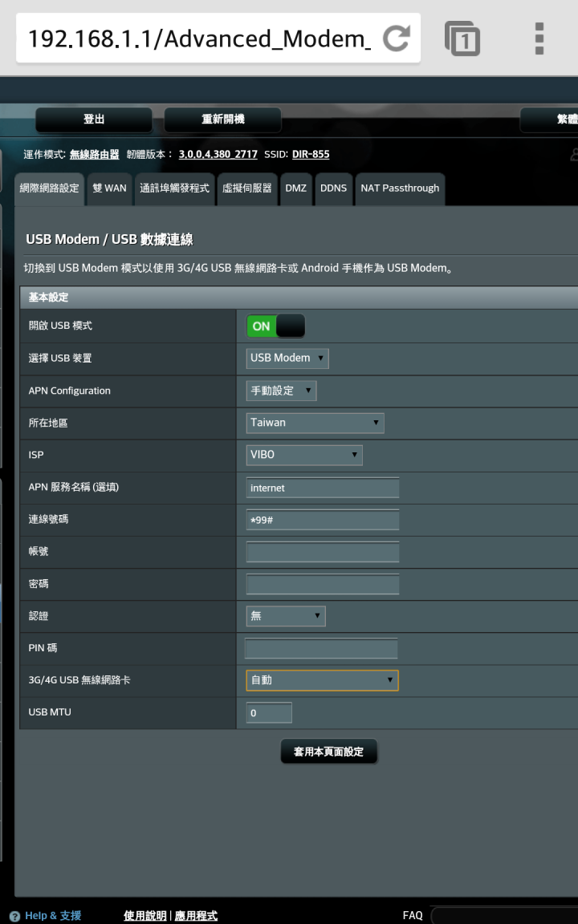Click the 密碼 input field
578x924 pixels.
(323, 584)
